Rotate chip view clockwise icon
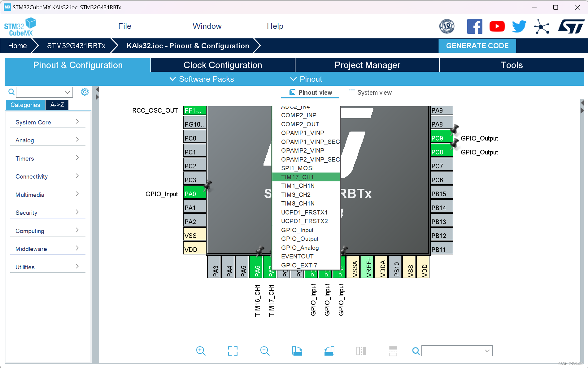 (x=297, y=351)
